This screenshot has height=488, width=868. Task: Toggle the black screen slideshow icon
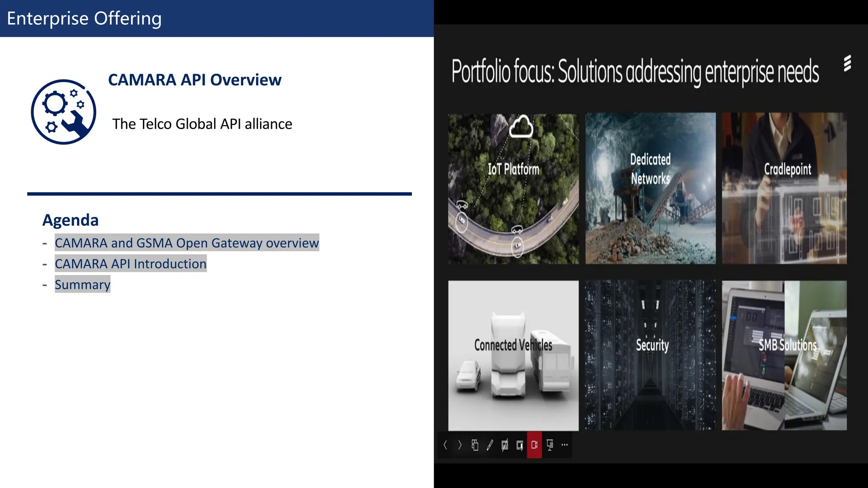click(505, 445)
